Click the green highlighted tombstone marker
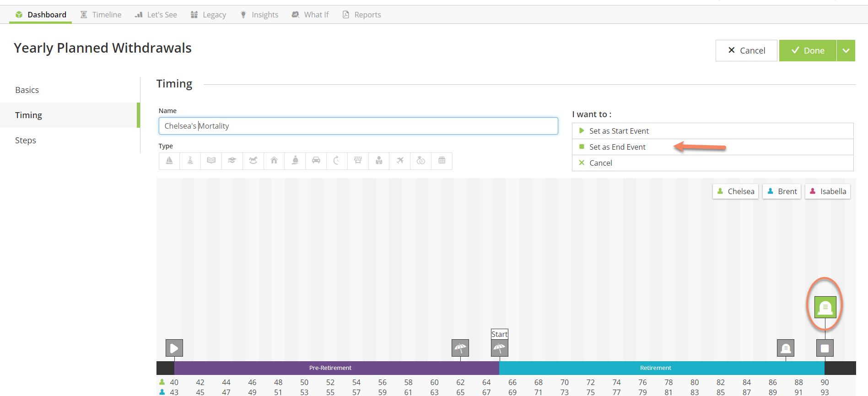Viewport: 868px width, 396px height. [825, 307]
